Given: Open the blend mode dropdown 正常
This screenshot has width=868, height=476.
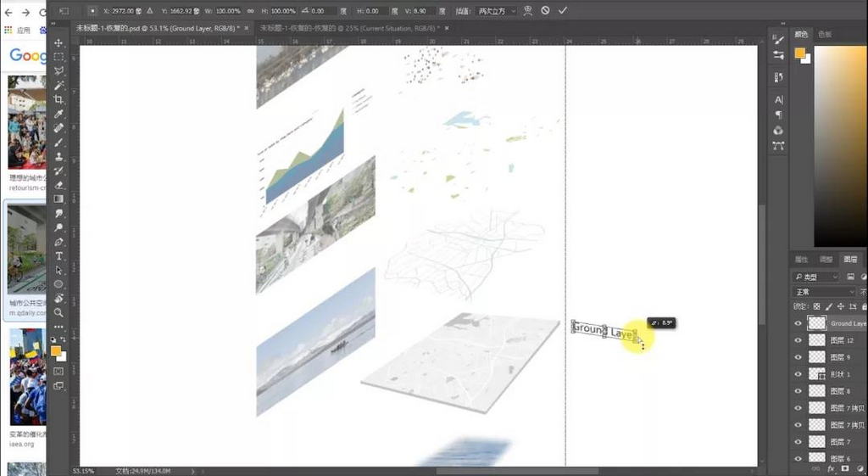Looking at the screenshot, I should click(x=822, y=292).
